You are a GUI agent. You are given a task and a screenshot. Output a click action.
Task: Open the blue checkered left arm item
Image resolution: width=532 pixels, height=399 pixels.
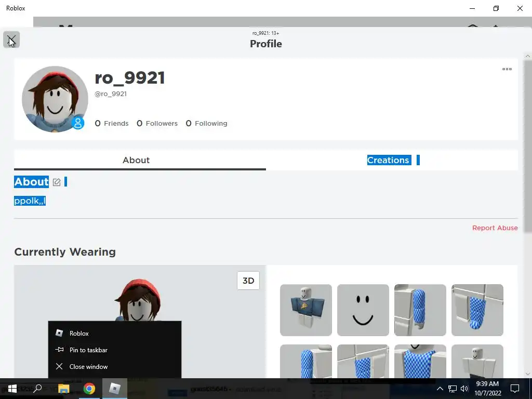coord(420,310)
